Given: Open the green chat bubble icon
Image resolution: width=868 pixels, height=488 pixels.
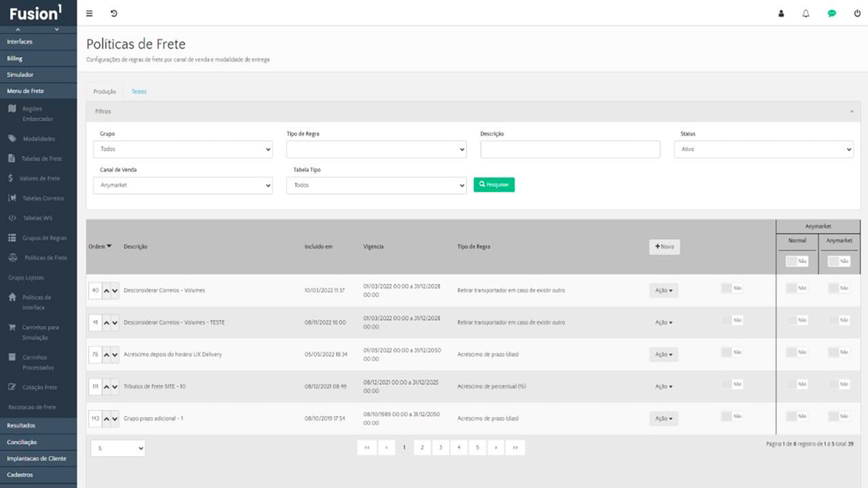Looking at the screenshot, I should coord(832,14).
